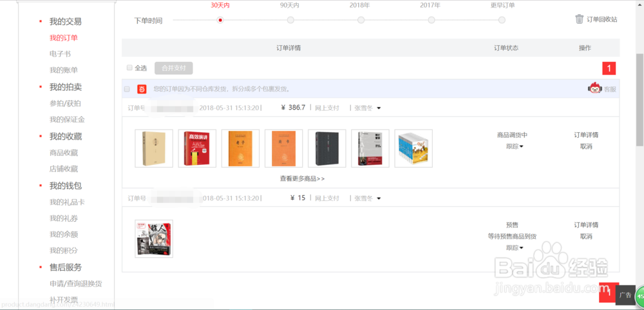Click 订单回收站 link text
This screenshot has width=644, height=310.
tap(601, 19)
